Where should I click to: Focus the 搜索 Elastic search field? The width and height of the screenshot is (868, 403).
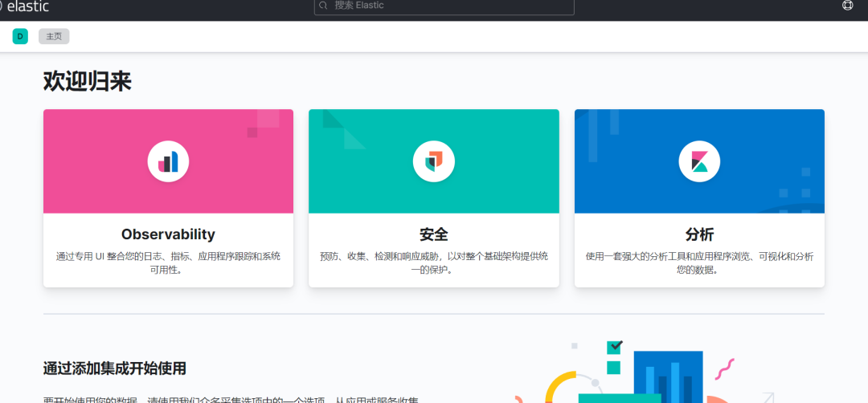click(x=444, y=6)
